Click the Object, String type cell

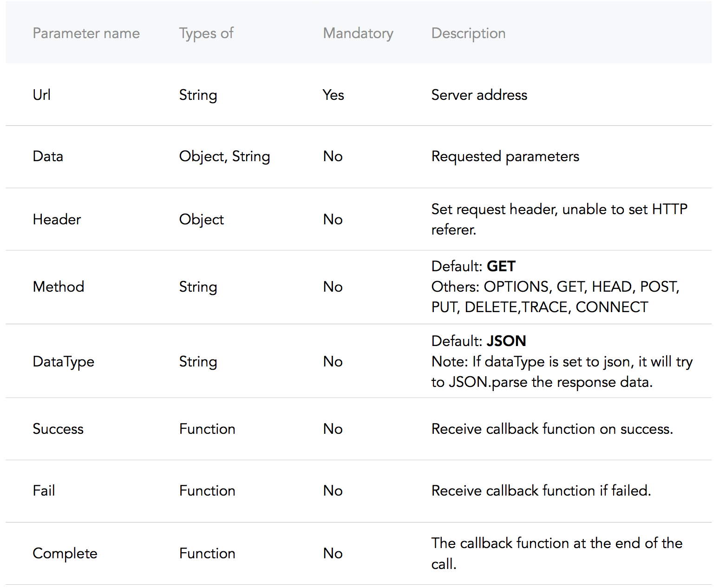pos(224,157)
